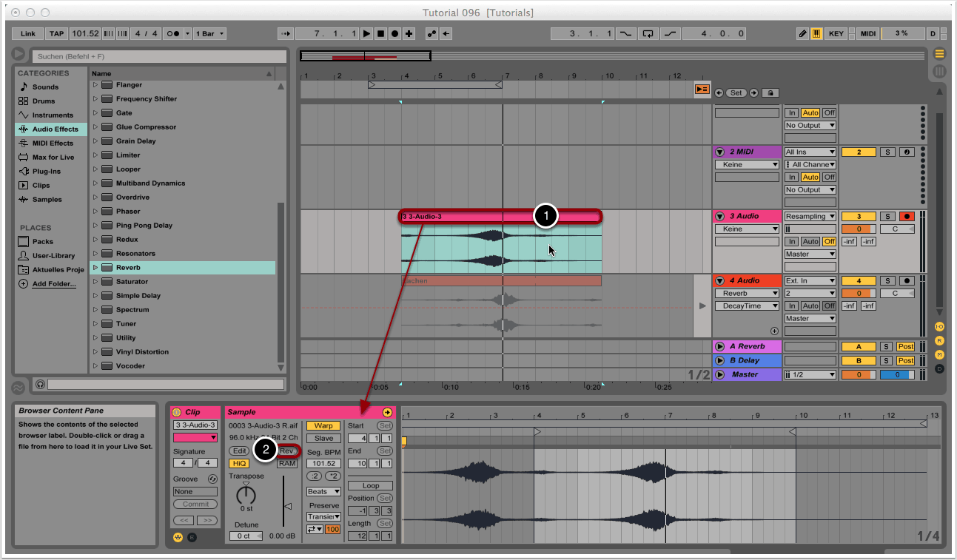
Task: Click the Hot-Swap Groove icon
Action: click(212, 479)
